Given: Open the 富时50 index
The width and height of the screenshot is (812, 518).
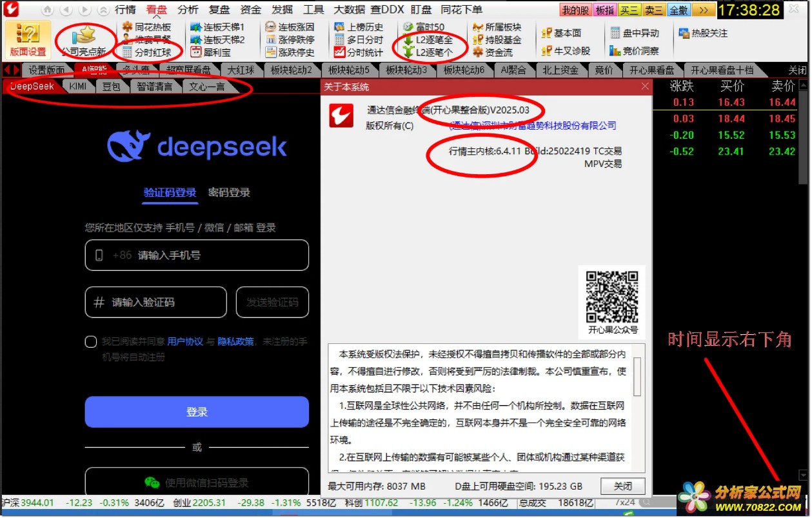Looking at the screenshot, I should pyautogui.click(x=424, y=27).
